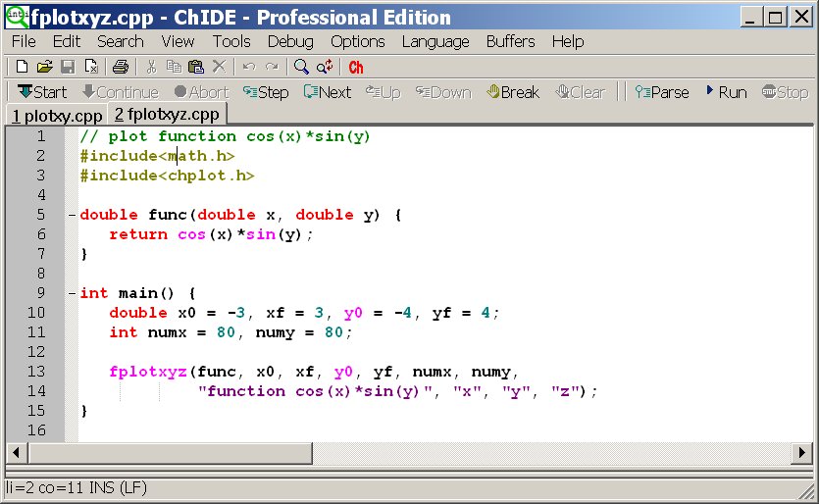Paste from clipboard with the paste icon
Viewport: 819px width, 504px height.
(x=196, y=67)
